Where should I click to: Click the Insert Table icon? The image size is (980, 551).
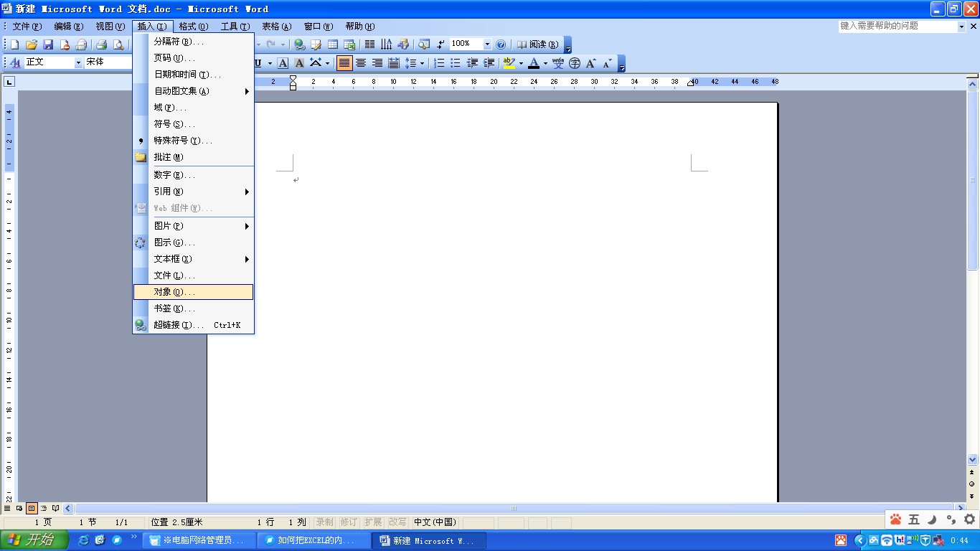pos(333,44)
